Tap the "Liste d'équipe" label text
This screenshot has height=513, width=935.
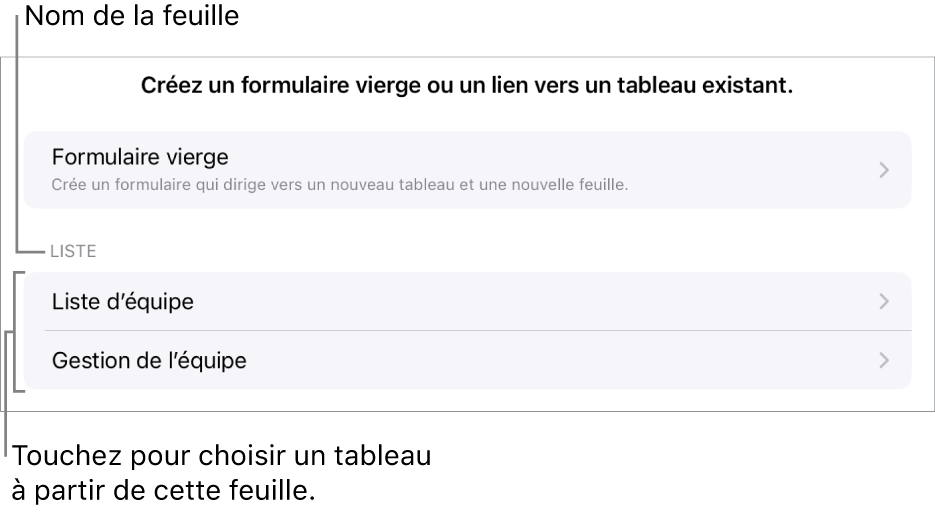(x=122, y=301)
